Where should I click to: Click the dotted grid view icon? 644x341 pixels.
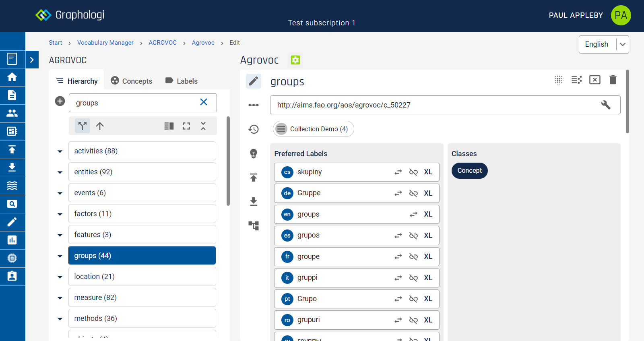click(559, 80)
